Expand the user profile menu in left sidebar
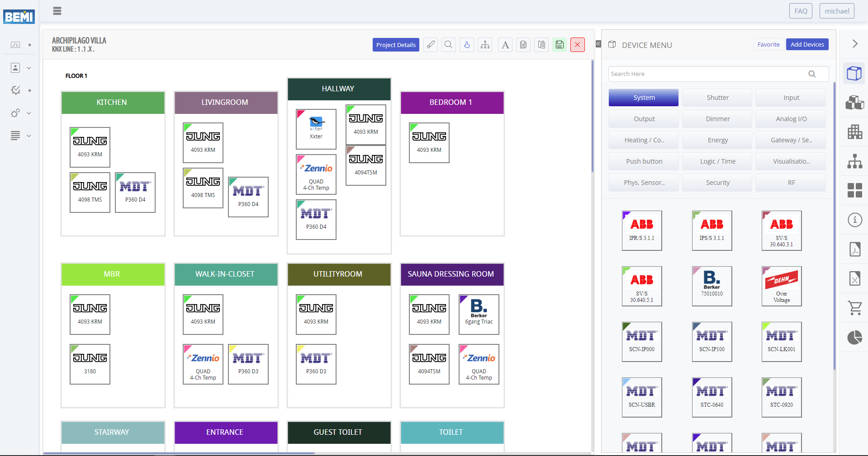 click(21, 68)
